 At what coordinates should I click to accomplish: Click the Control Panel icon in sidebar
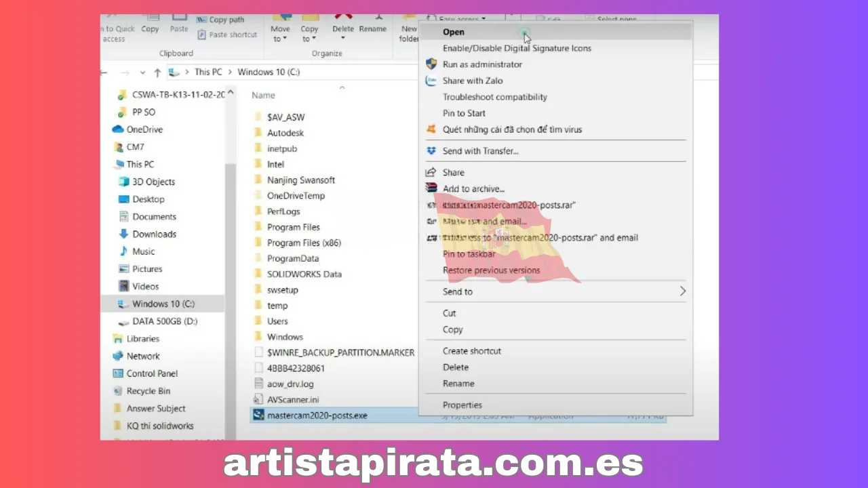[117, 373]
